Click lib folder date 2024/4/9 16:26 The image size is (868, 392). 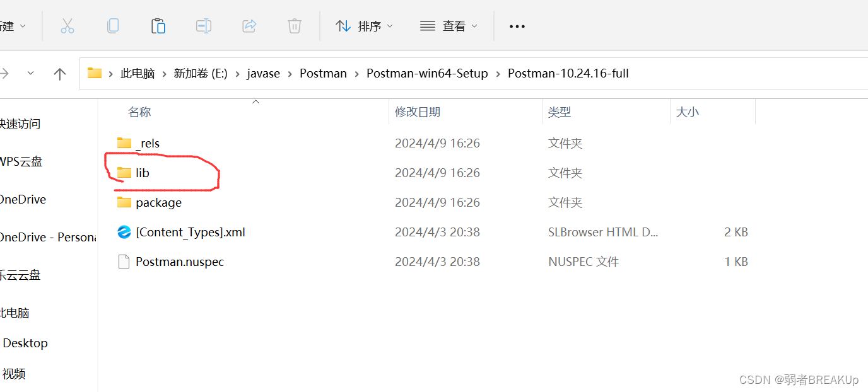click(437, 173)
